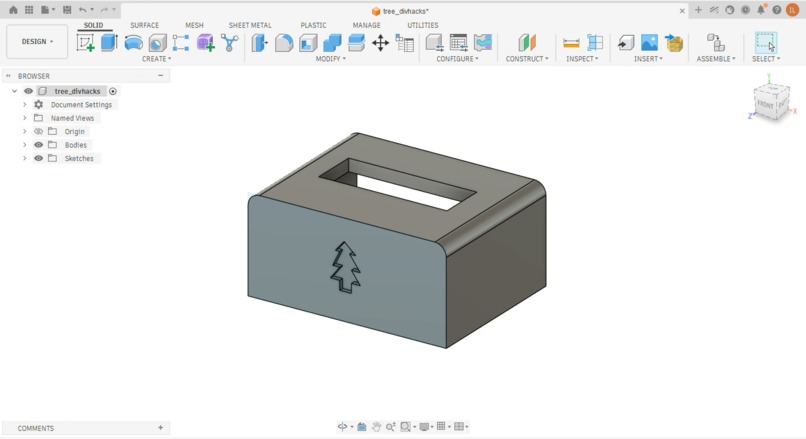Screen dimensions: 806x439
Task: Hide the Bodies folder
Action: click(39, 145)
